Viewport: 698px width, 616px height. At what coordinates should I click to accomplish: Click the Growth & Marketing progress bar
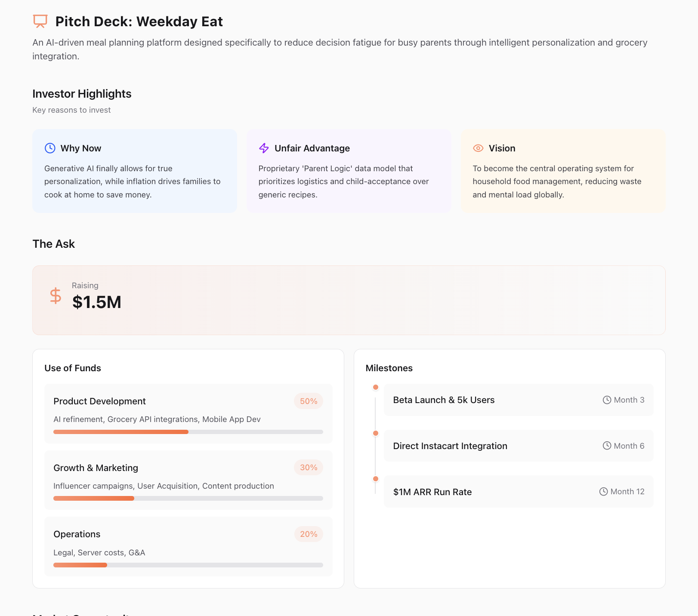click(188, 499)
